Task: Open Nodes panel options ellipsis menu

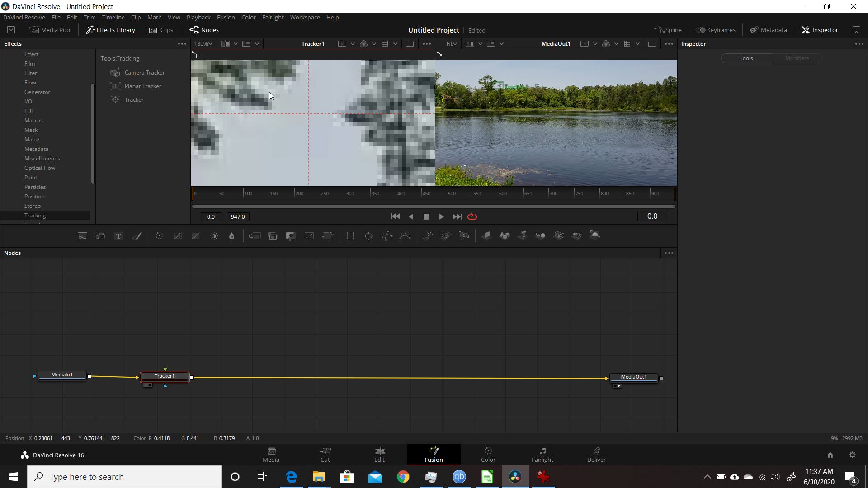Action: click(669, 253)
